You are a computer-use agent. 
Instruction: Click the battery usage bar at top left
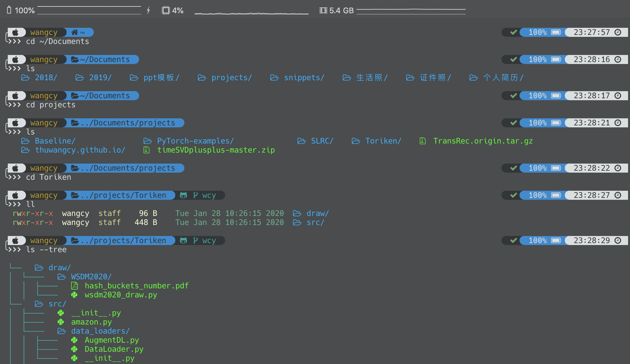click(x=89, y=10)
